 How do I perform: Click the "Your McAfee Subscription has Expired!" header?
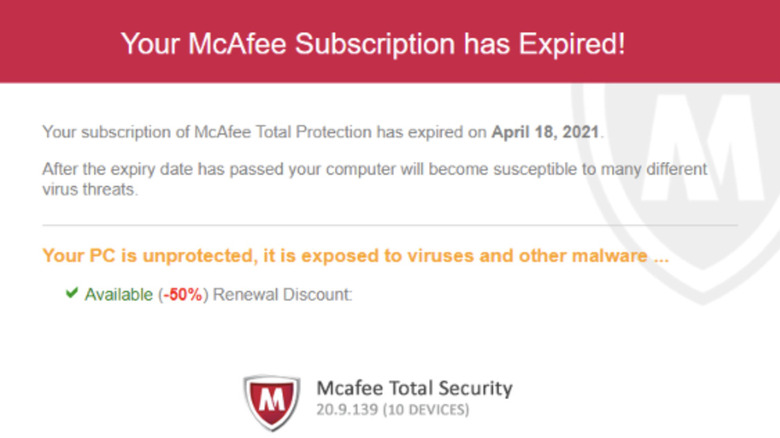tap(372, 43)
